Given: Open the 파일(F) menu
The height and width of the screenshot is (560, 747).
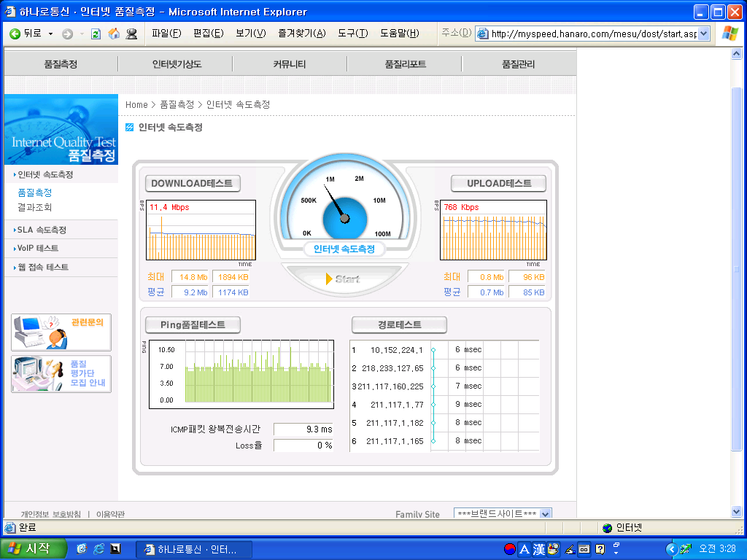Looking at the screenshot, I should click(166, 34).
